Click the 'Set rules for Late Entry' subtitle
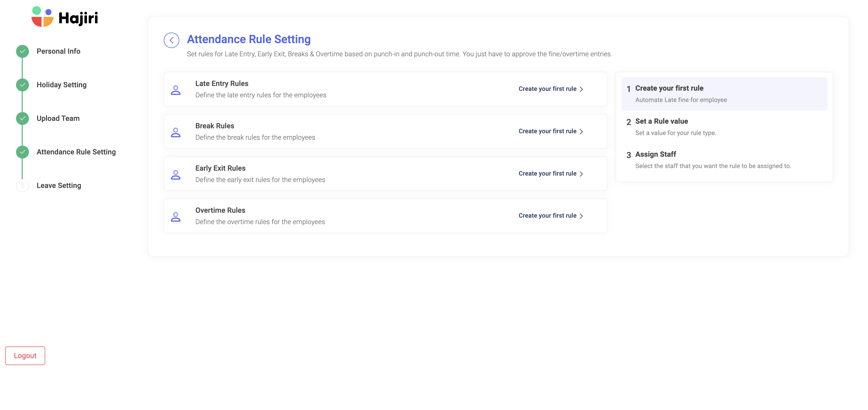This screenshot has width=868, height=410. (399, 54)
